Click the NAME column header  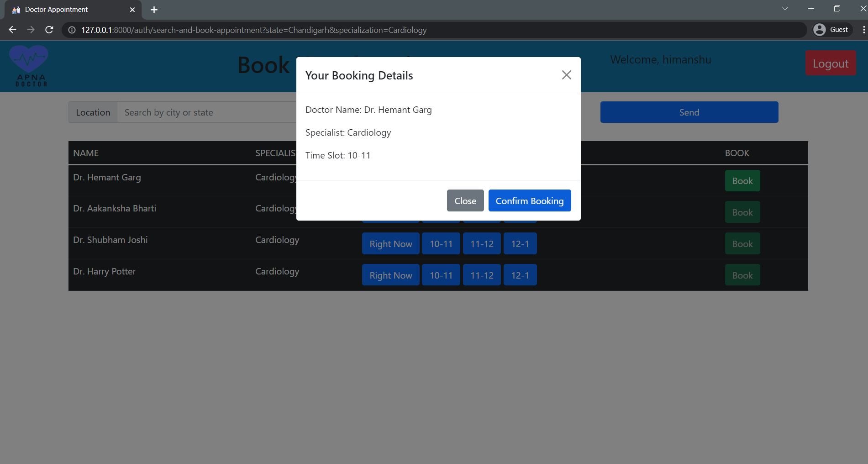pos(86,153)
